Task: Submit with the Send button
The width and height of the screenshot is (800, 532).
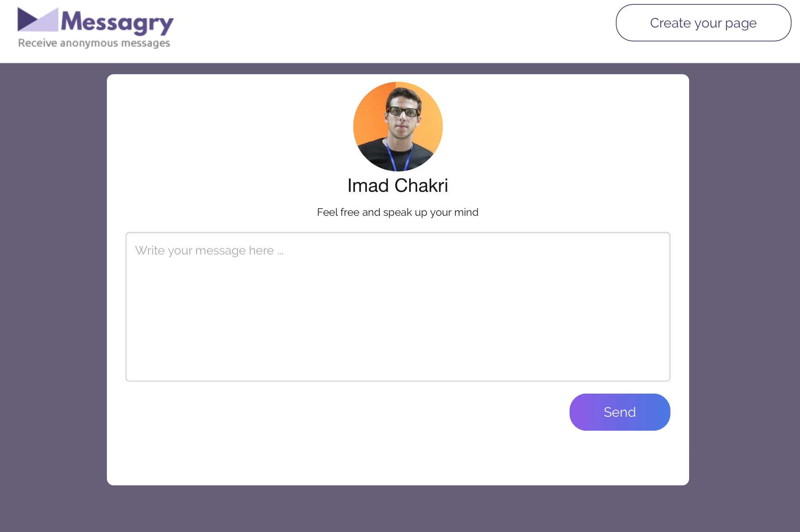Action: (619, 412)
